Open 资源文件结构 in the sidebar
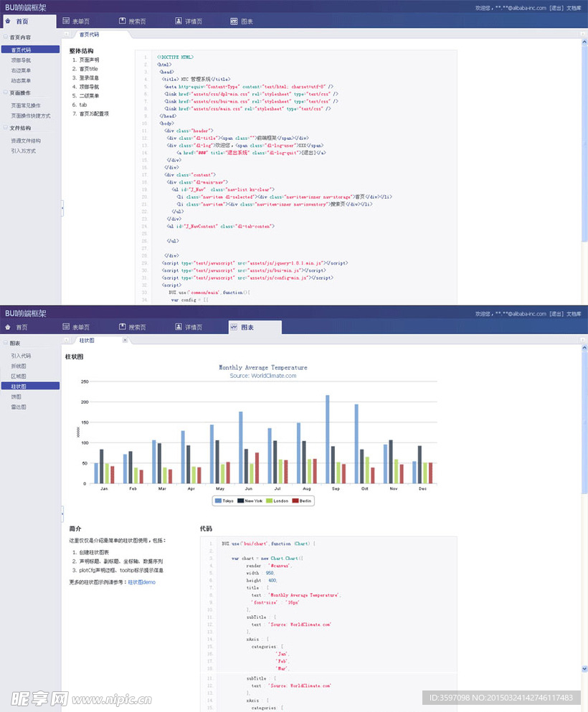Viewport: 588px width, 712px height. tap(26, 141)
